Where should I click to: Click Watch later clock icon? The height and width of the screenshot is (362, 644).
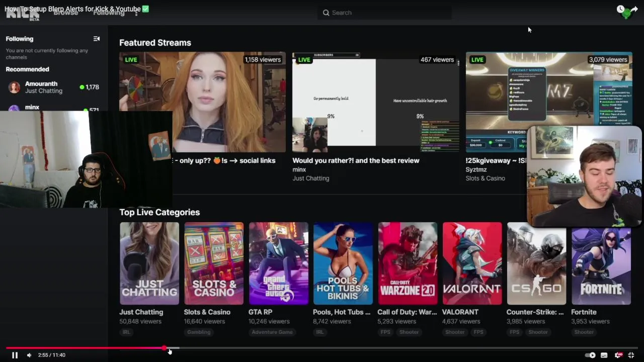(621, 9)
